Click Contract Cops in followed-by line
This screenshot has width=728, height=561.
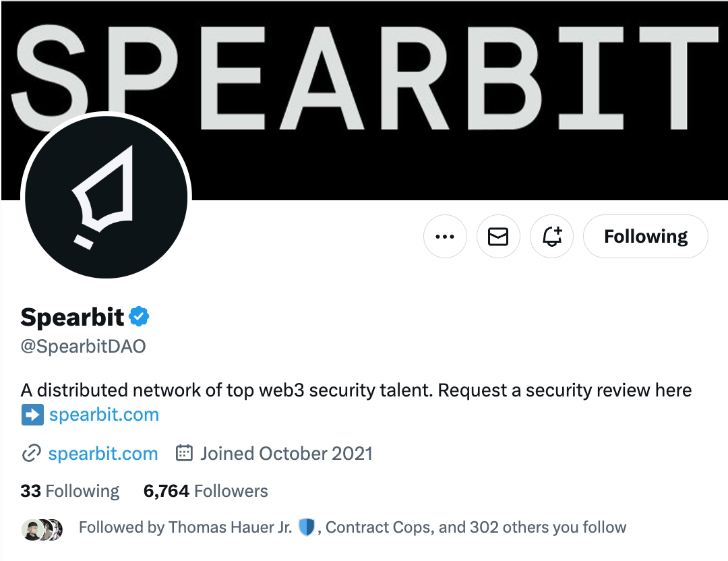click(x=378, y=527)
